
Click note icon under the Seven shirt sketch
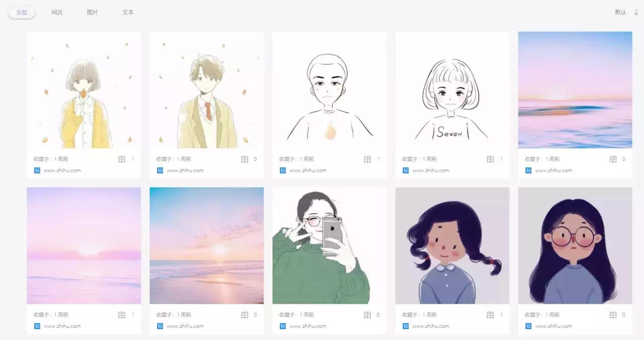click(490, 159)
